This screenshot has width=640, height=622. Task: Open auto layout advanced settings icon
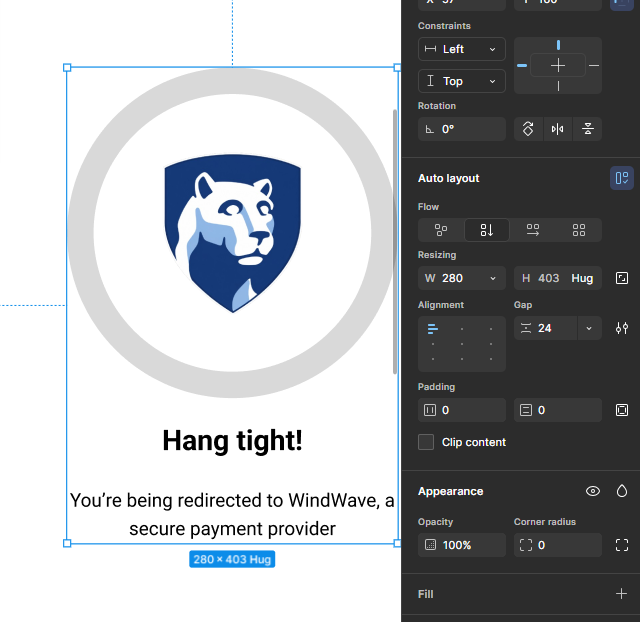622,328
